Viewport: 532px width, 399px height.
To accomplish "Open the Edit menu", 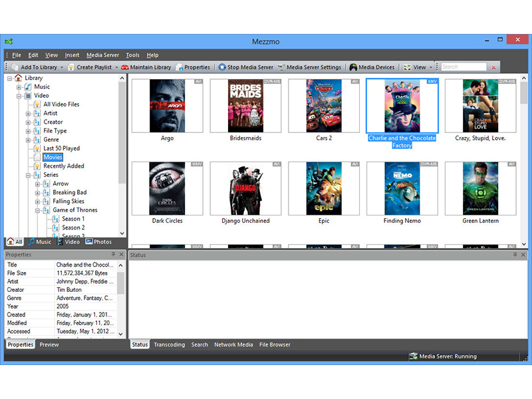I will [33, 55].
